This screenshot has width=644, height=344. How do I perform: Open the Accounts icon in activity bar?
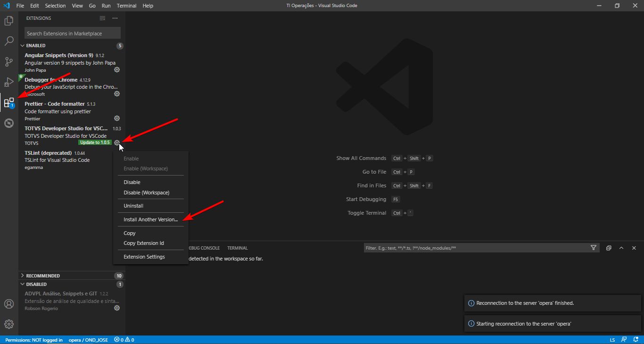click(x=9, y=304)
